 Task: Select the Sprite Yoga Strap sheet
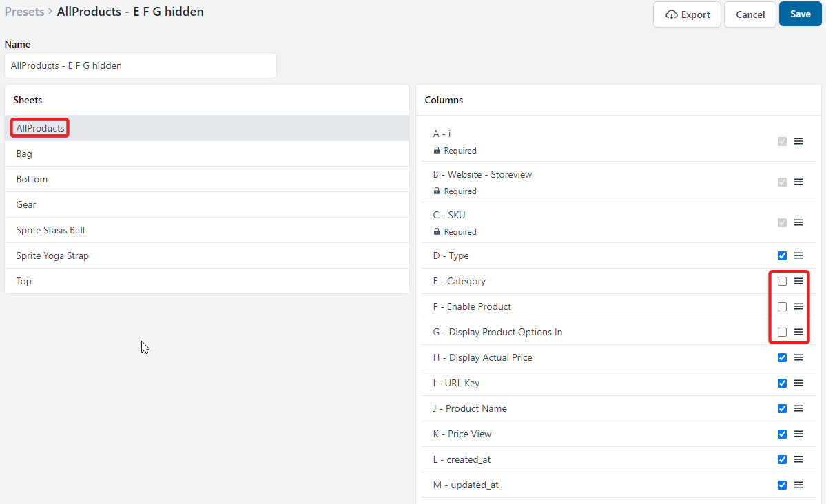tap(207, 255)
